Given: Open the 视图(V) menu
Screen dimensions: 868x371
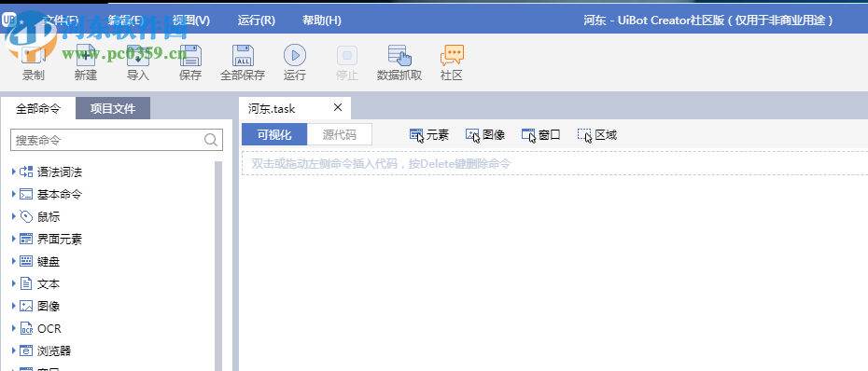Looking at the screenshot, I should (191, 21).
